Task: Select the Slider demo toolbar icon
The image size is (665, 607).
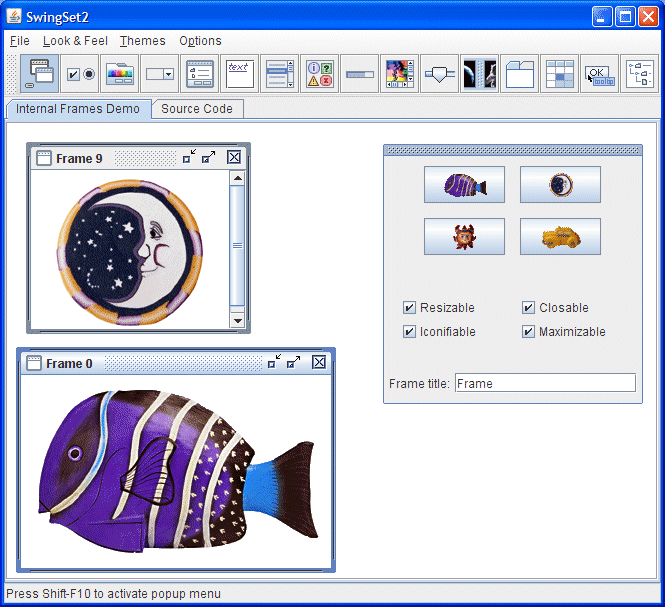Action: pyautogui.click(x=439, y=74)
